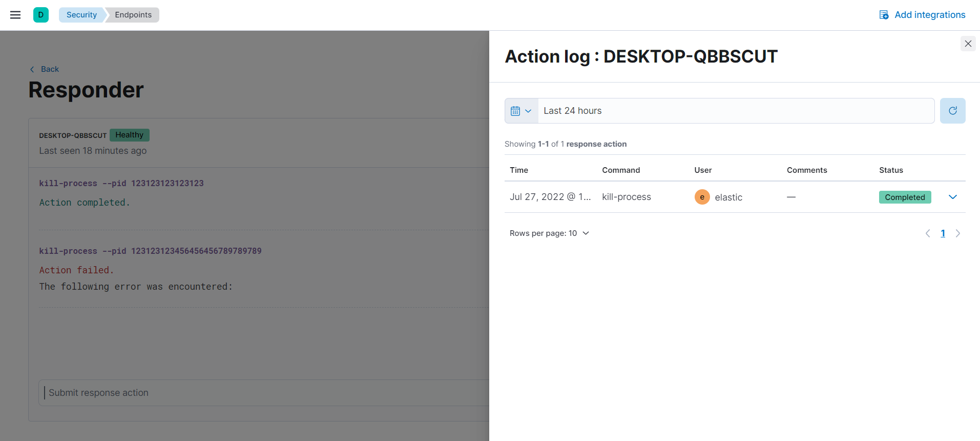The image size is (980, 441).
Task: Go to next page of actions
Action: tap(958, 233)
